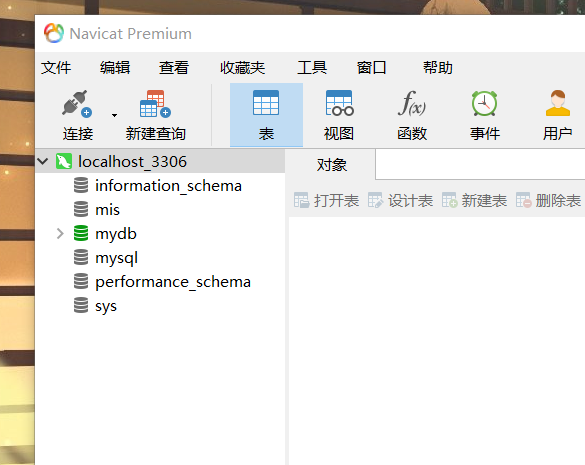585x465 pixels.
Task: Click the 删除表 delete table button
Action: pos(548,200)
